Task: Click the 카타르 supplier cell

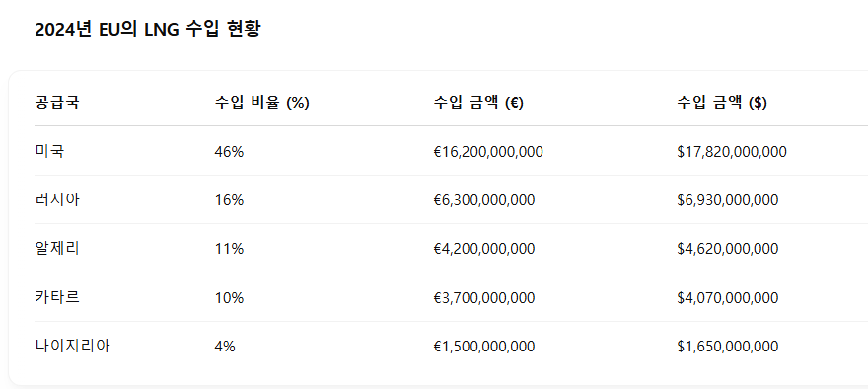Action: coord(57,297)
